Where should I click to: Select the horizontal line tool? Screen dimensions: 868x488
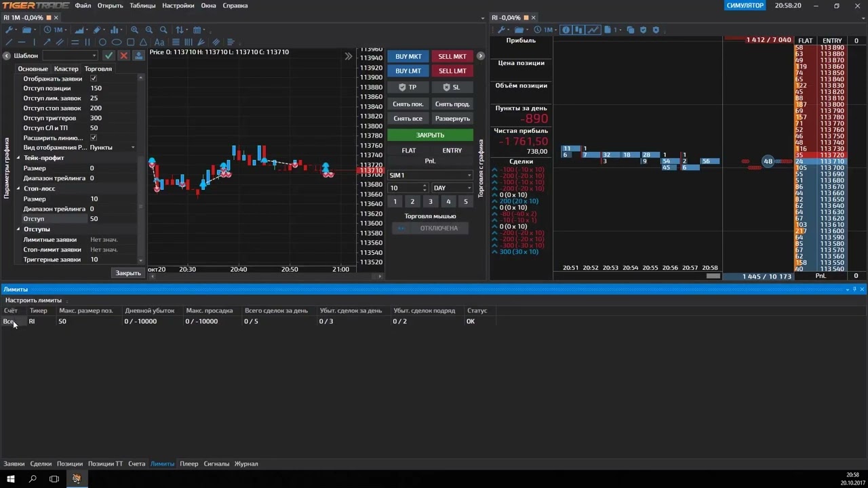(x=22, y=42)
